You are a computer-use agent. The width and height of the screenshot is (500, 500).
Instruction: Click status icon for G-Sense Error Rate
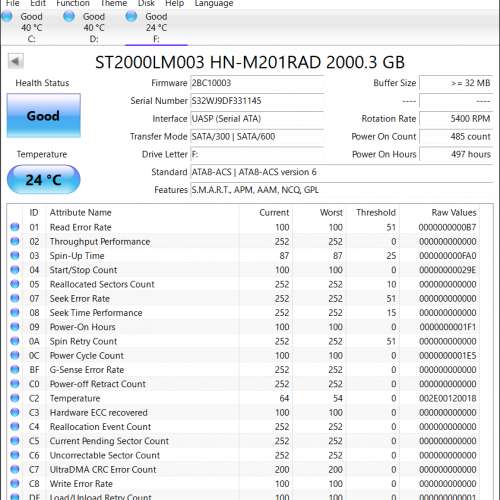[15, 369]
